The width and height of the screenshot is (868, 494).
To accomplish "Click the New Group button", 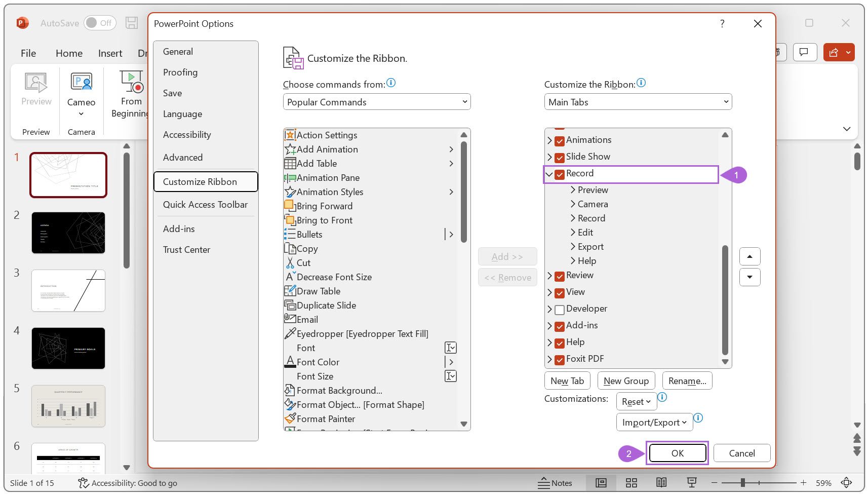I will point(626,381).
